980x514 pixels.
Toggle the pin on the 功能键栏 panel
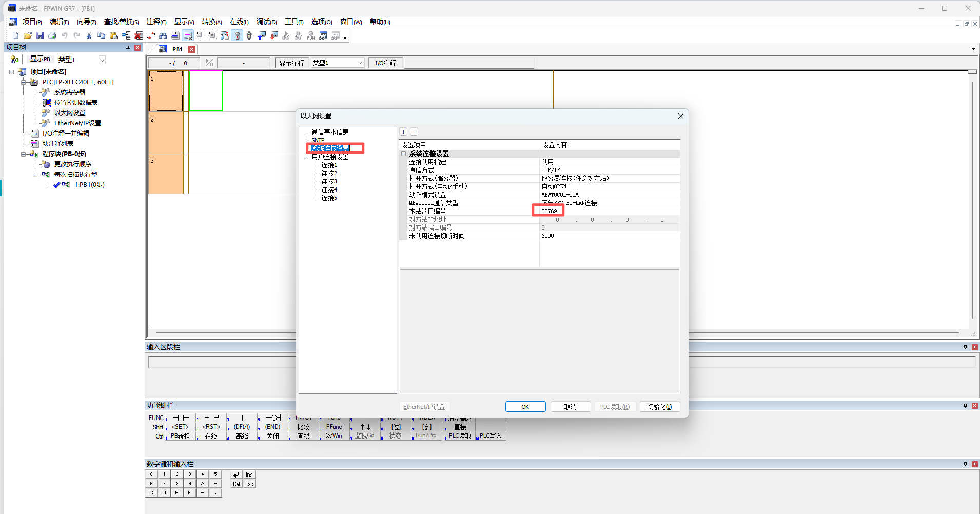tap(965, 406)
